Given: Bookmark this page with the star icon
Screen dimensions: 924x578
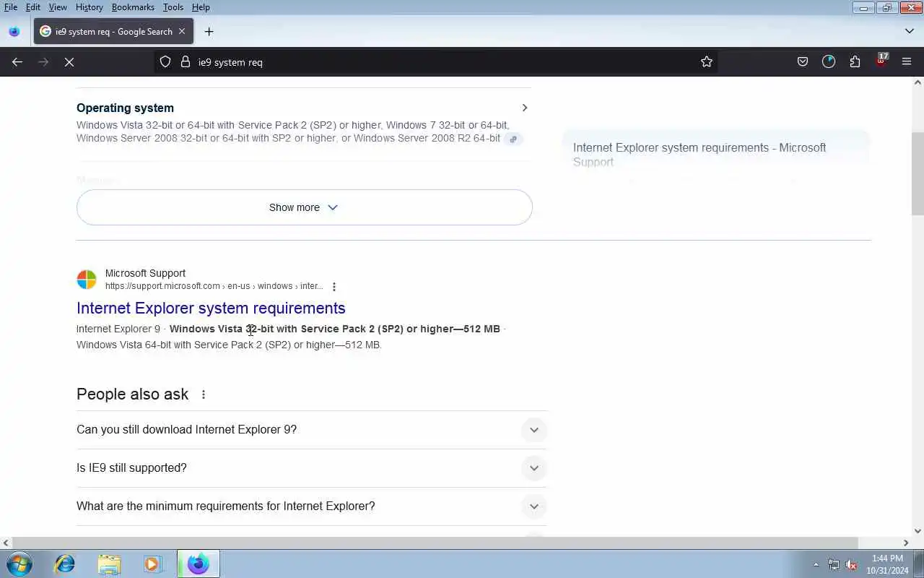Looking at the screenshot, I should click(x=707, y=62).
